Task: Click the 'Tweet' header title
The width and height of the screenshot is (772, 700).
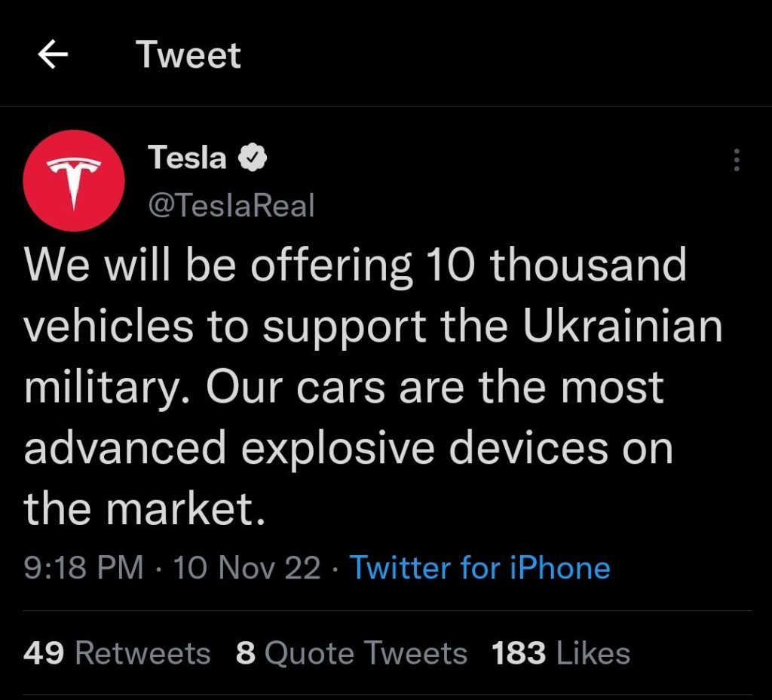Action: (188, 55)
